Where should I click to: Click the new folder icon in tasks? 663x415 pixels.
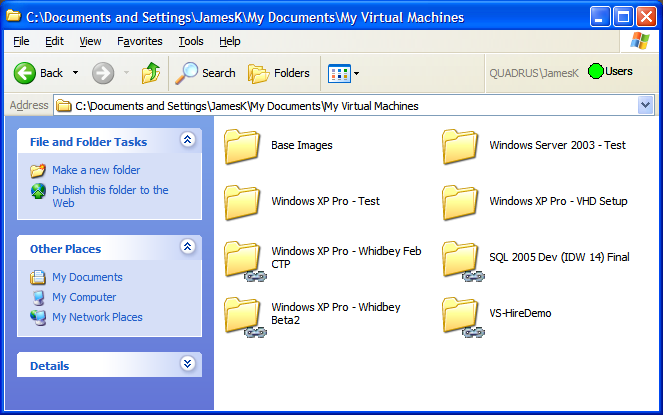[x=38, y=170]
